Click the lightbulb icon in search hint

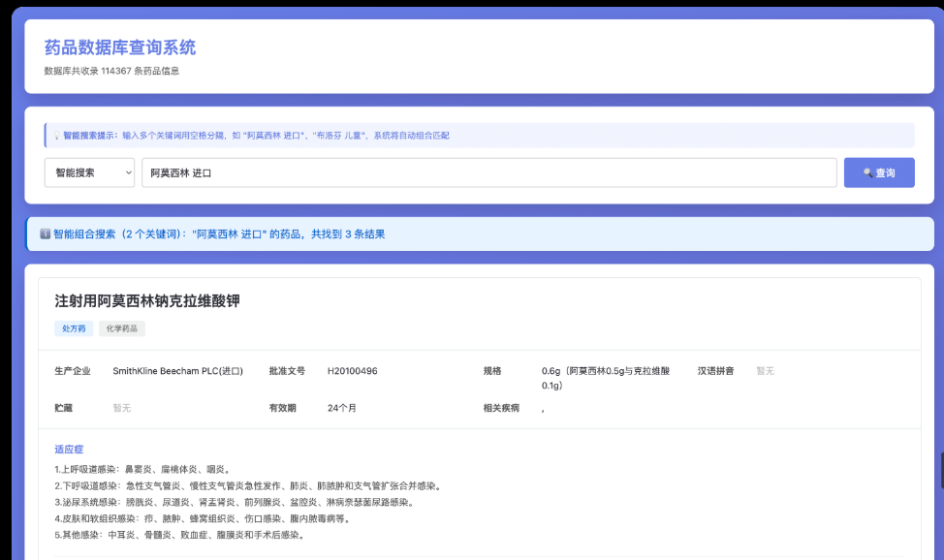56,136
